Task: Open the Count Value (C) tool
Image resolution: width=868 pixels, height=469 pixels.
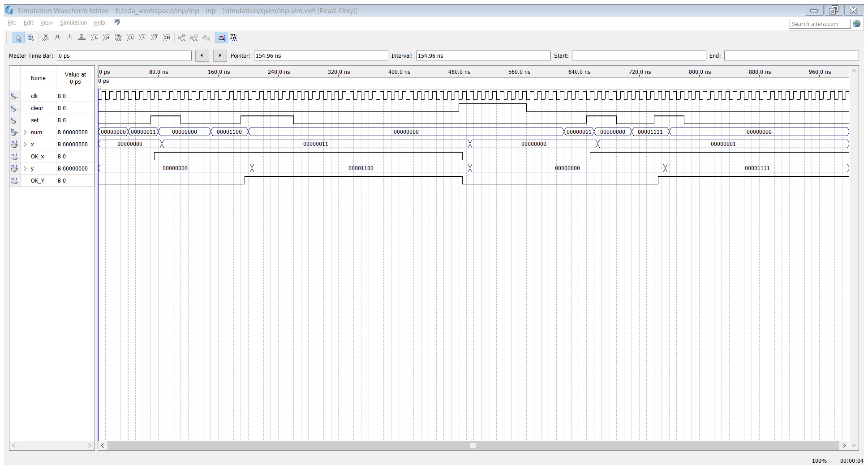Action: pyautogui.click(x=130, y=38)
